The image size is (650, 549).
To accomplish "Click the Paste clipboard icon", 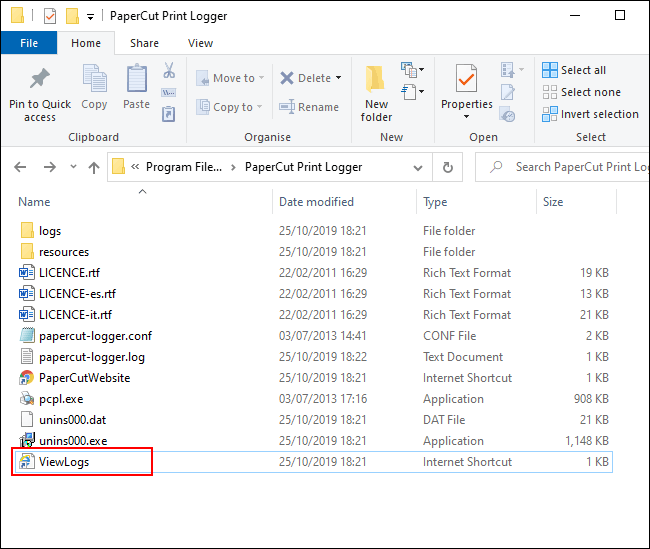I will 136,78.
